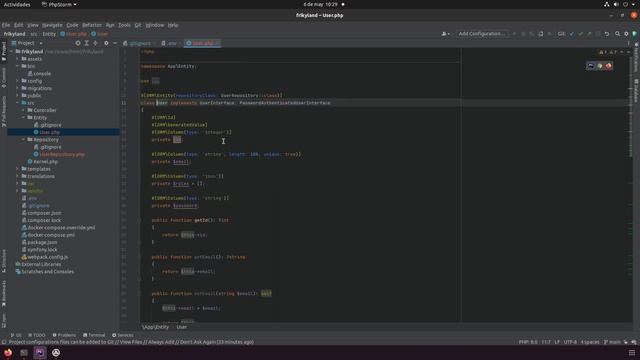Open Actividades overview in top bar
This screenshot has height=360, width=640.
17,4
